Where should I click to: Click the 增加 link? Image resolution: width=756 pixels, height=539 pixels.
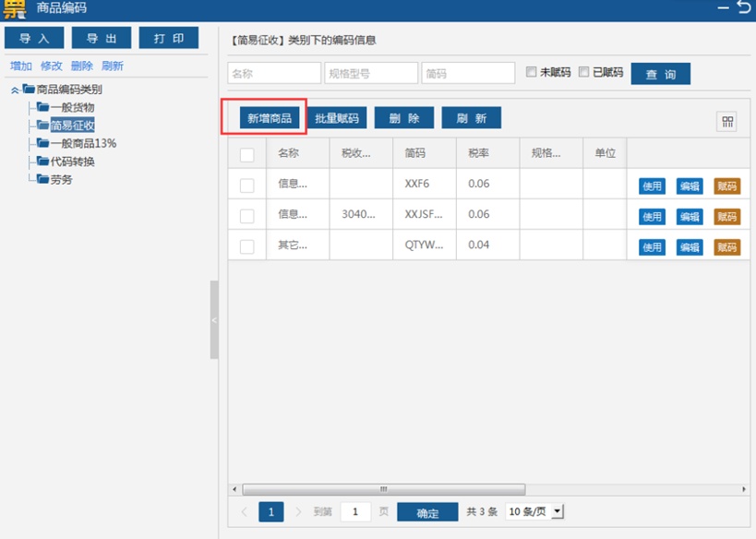pos(20,66)
